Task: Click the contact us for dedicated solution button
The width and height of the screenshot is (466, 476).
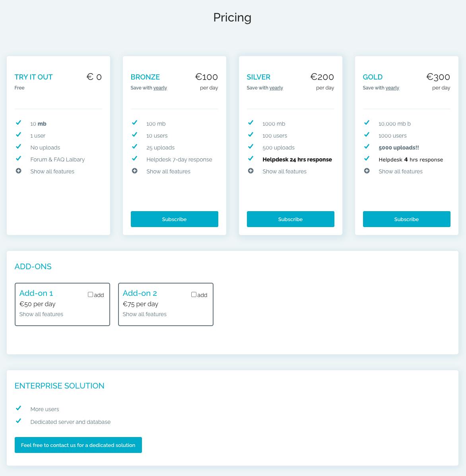Action: (x=78, y=445)
